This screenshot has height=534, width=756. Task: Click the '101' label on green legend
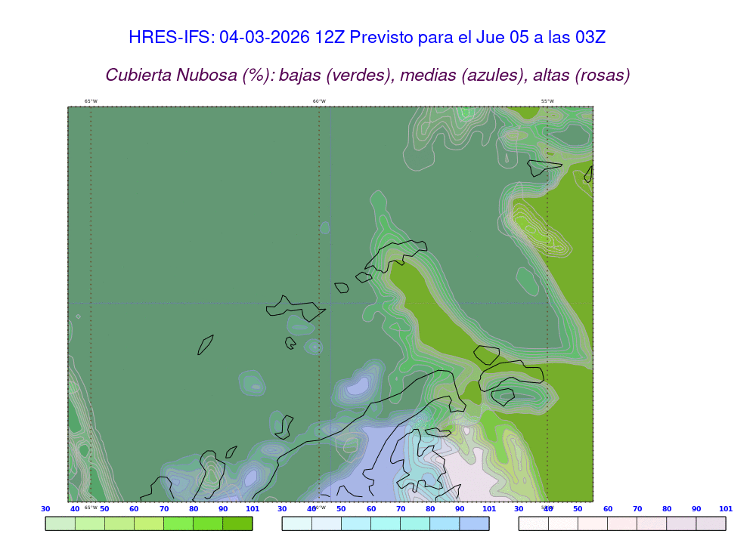[253, 509]
